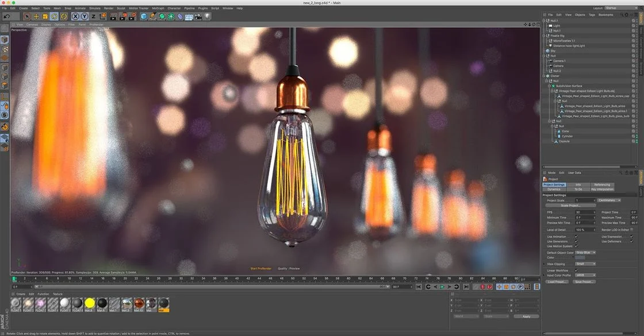
Task: Select the Rotate tool in the toolbar
Action: (53, 16)
